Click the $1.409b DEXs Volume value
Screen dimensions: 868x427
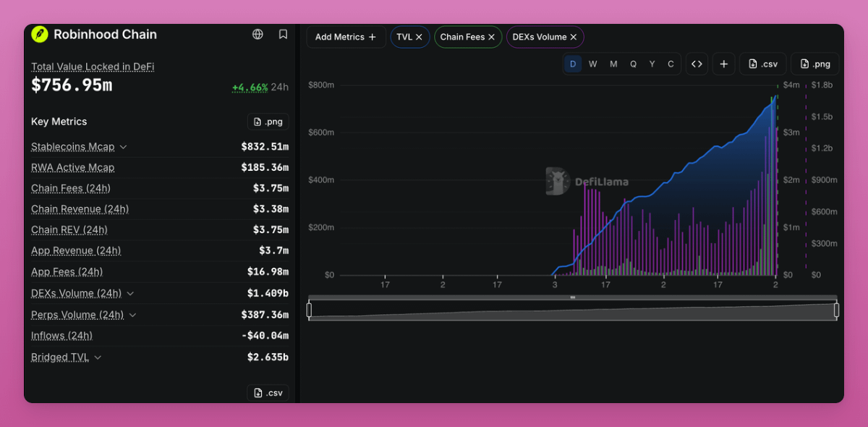tap(268, 293)
